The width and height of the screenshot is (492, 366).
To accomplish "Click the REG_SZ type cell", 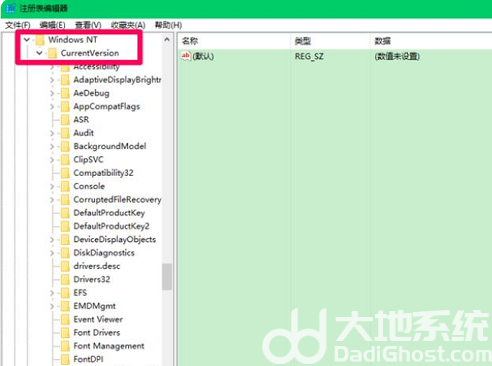I will pyautogui.click(x=309, y=56).
